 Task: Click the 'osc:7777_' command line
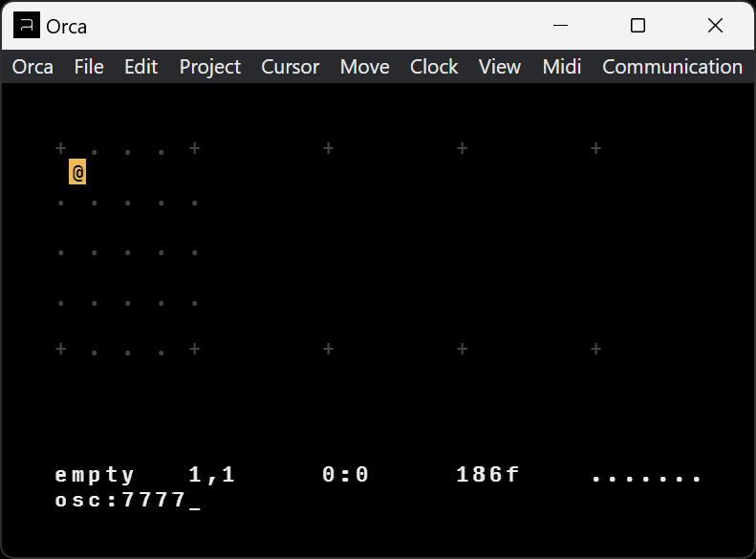tap(128, 500)
